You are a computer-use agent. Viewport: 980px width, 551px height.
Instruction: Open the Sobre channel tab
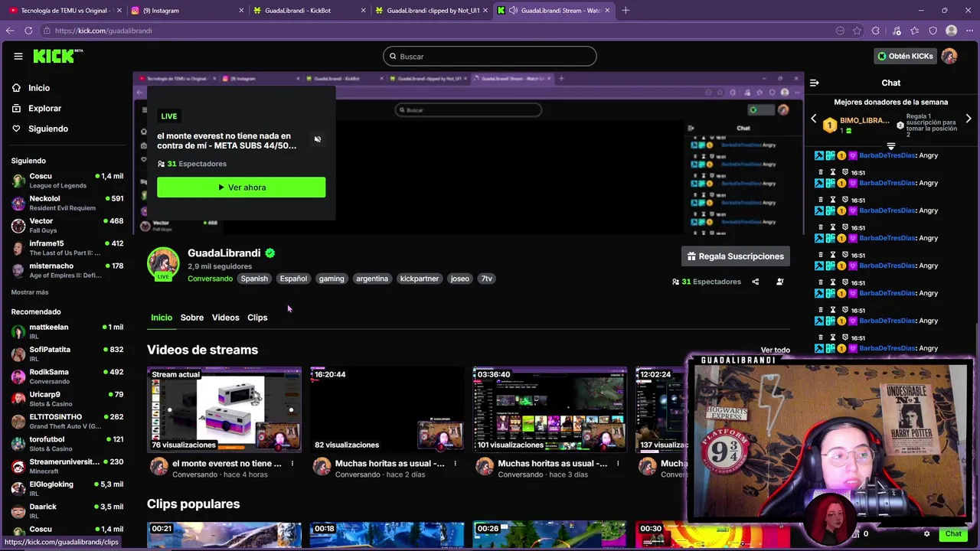[192, 318]
